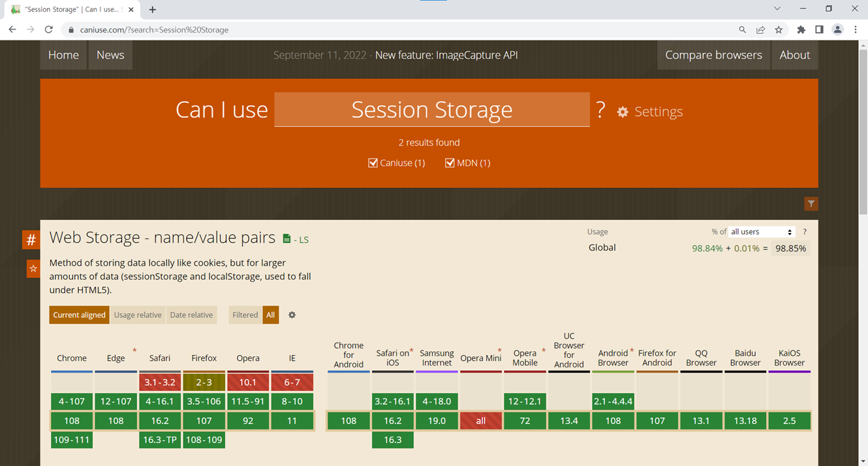Open the browser extensions puzzle icon
This screenshot has width=868, height=466.
(x=801, y=29)
